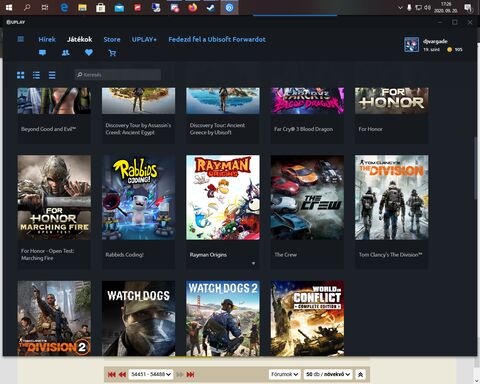The image size is (480, 384).
Task: Open the UPLAY+ tab
Action: coord(144,39)
